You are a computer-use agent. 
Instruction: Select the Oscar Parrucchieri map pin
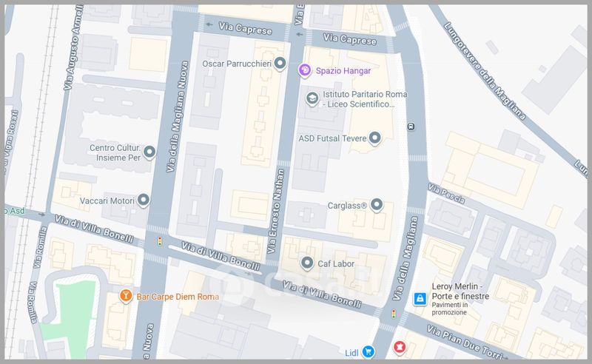pyautogui.click(x=280, y=64)
